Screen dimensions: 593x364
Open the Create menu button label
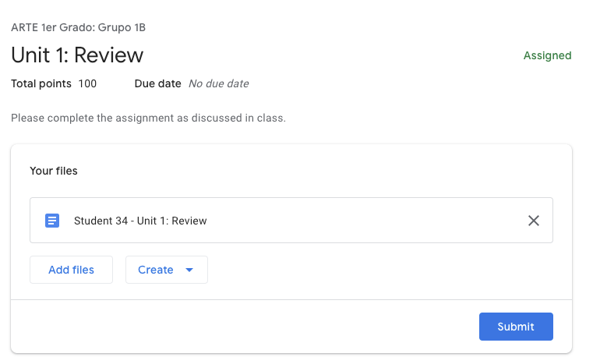(x=156, y=270)
